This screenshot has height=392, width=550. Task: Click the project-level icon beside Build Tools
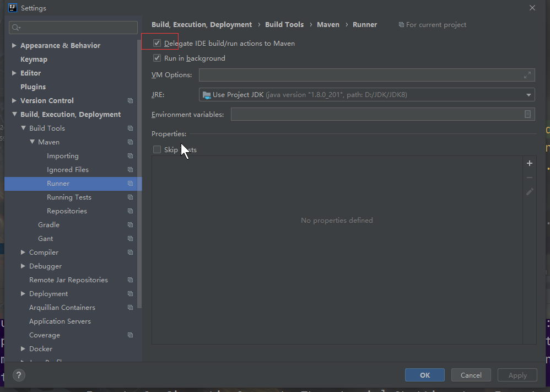pyautogui.click(x=131, y=128)
